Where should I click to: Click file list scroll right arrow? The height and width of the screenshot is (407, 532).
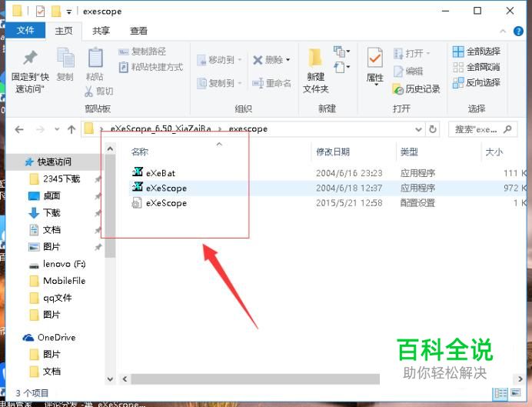pos(520,379)
